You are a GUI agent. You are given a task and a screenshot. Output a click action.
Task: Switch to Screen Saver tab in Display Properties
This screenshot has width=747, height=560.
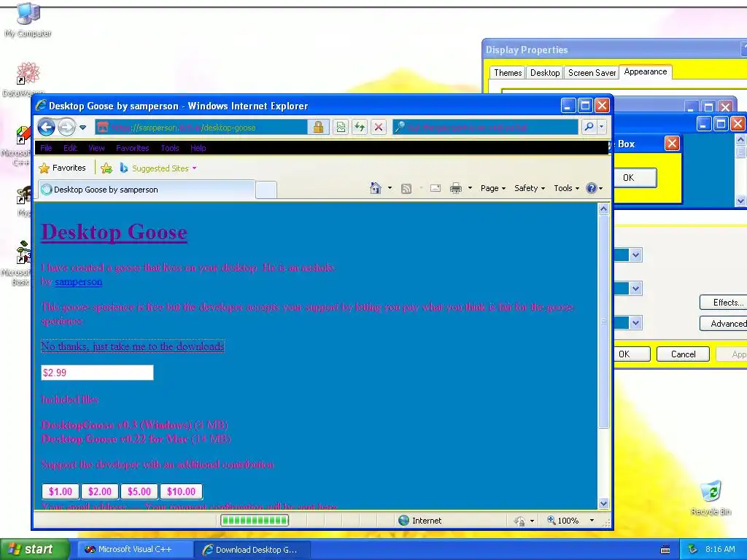[592, 73]
